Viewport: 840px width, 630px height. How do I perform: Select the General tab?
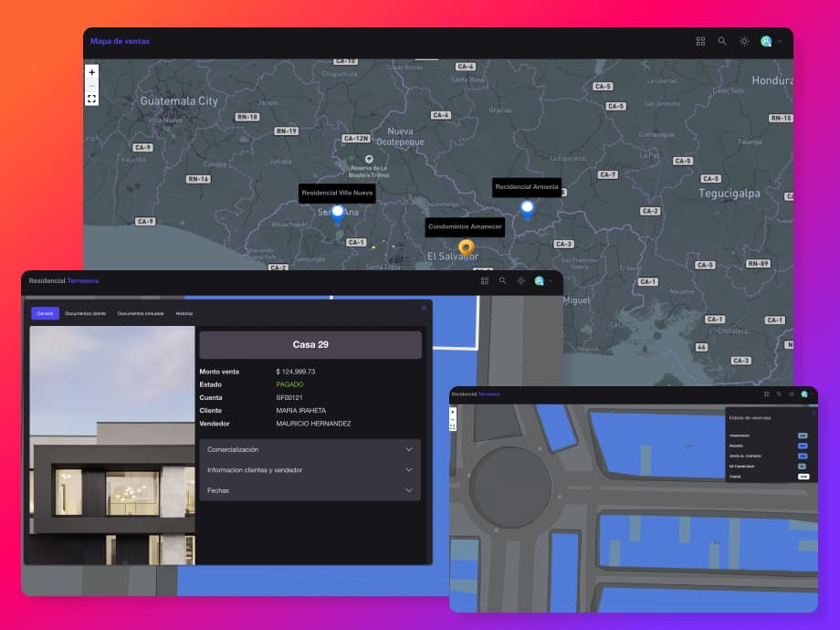(45, 313)
